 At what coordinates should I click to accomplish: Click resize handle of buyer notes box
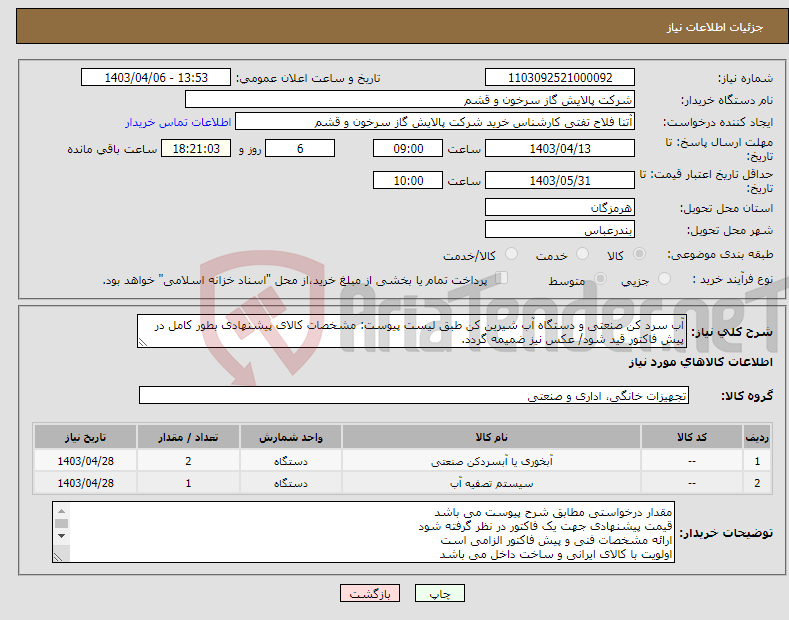pos(58,557)
